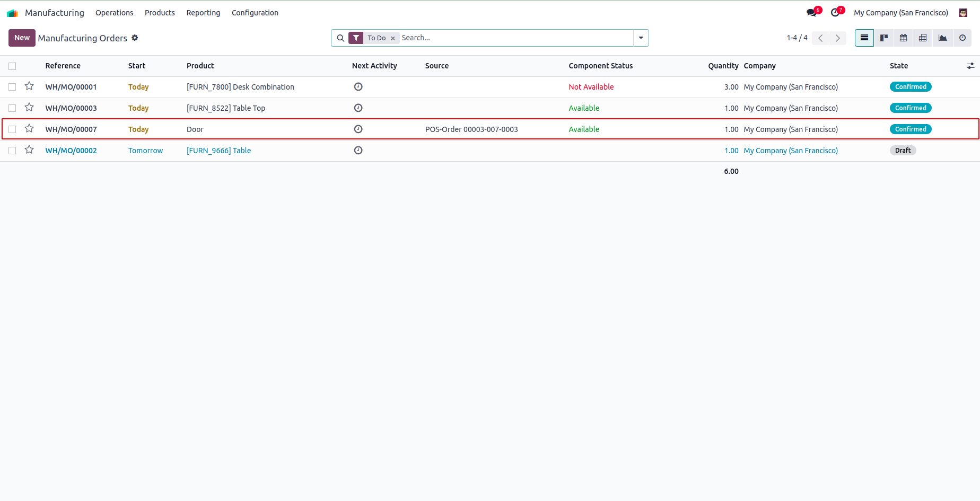Expand the search options dropdown arrow

[x=641, y=38]
